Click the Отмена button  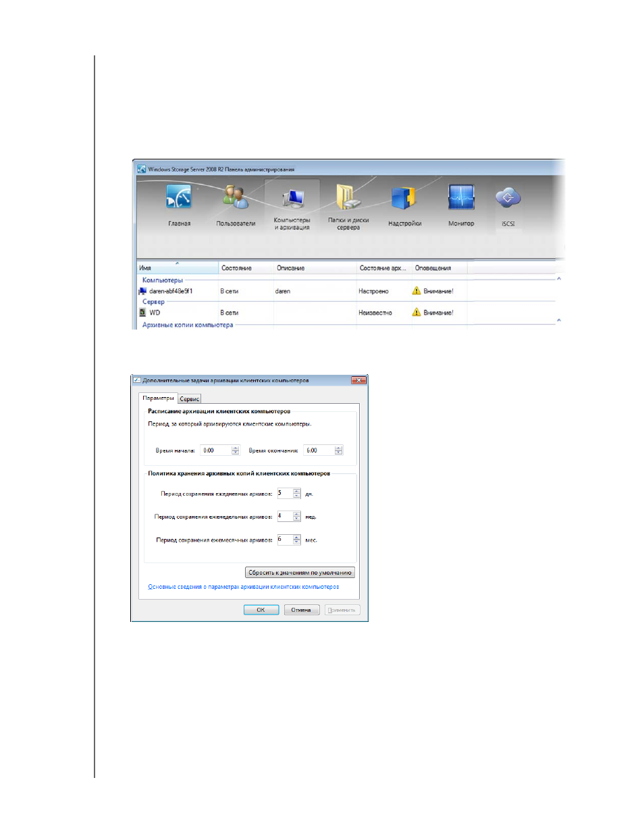point(301,610)
